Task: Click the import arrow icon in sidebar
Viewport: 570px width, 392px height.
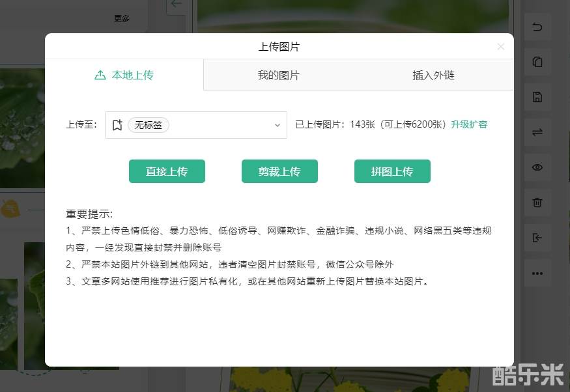Action: (x=537, y=238)
